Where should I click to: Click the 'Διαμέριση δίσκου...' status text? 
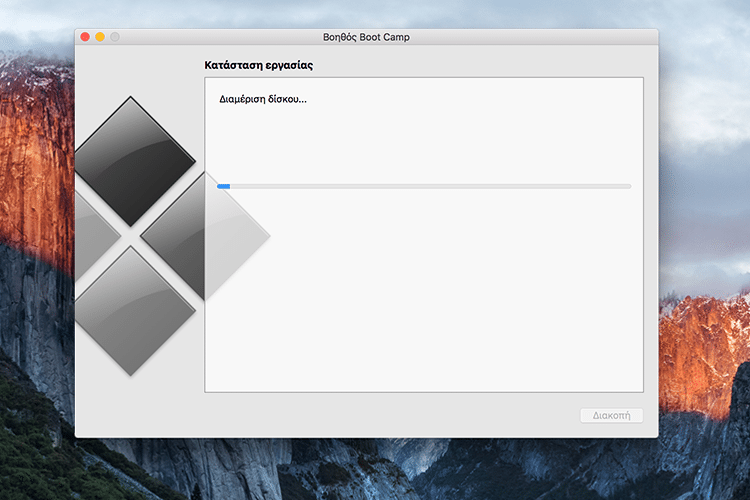coord(263,99)
